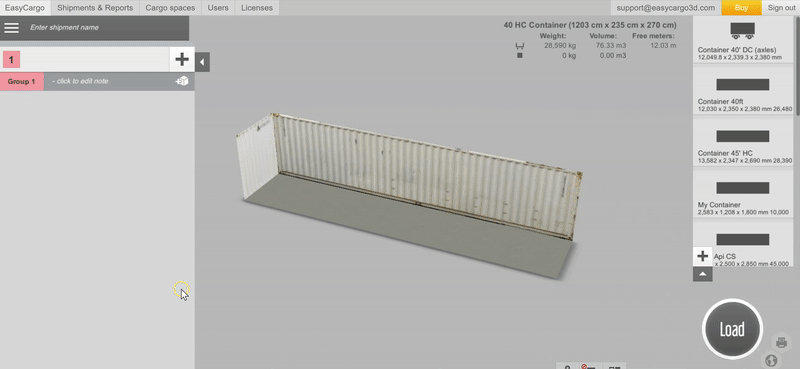Focus the shipment name field
800x369 pixels.
coord(106,28)
